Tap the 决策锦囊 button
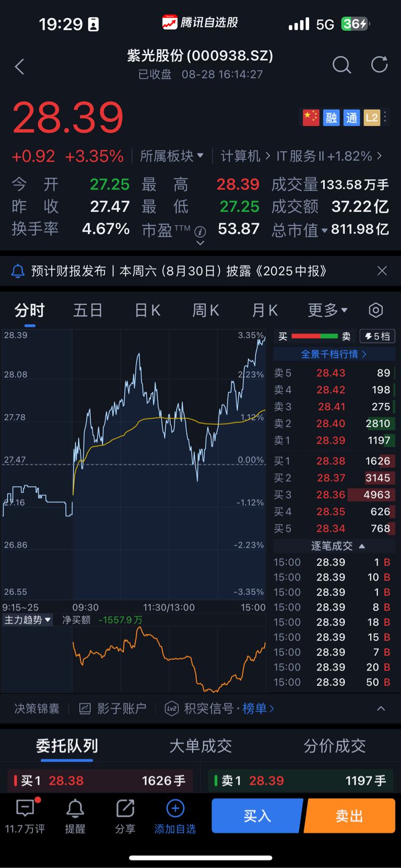The image size is (401, 868). pos(37,709)
